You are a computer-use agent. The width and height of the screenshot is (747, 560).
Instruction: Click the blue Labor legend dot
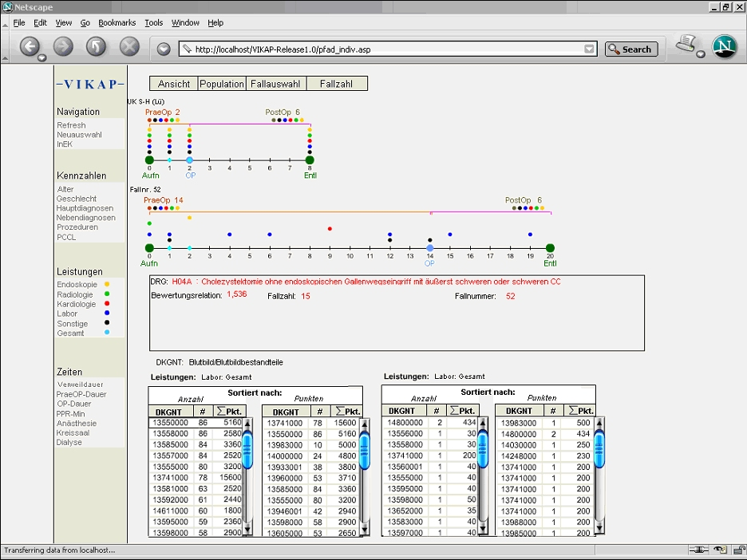(107, 314)
